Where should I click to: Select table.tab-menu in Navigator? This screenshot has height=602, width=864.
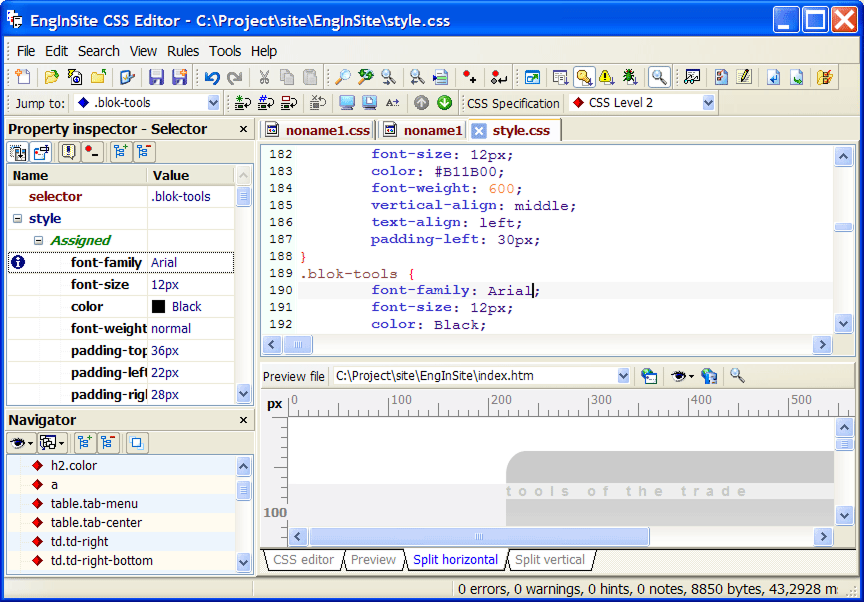pos(94,503)
